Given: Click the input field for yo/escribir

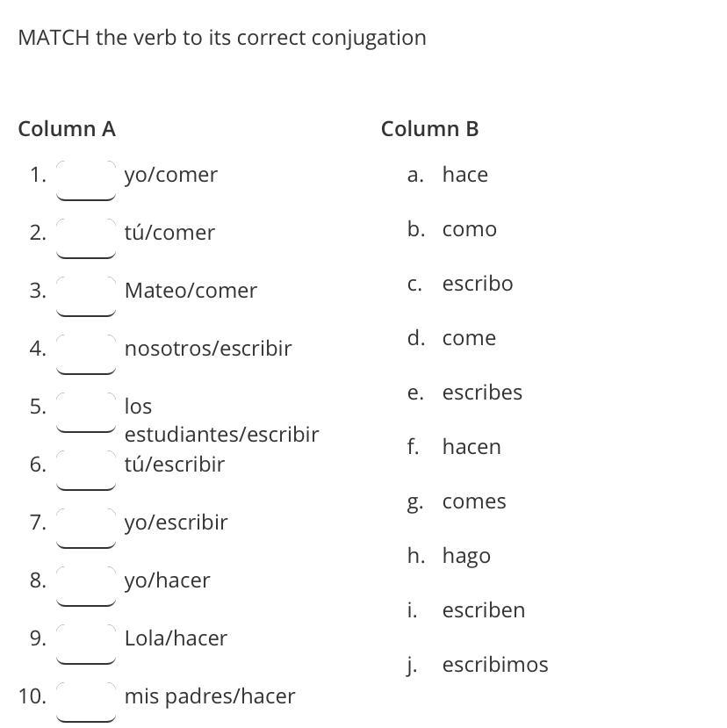Looking at the screenshot, I should click(86, 528).
